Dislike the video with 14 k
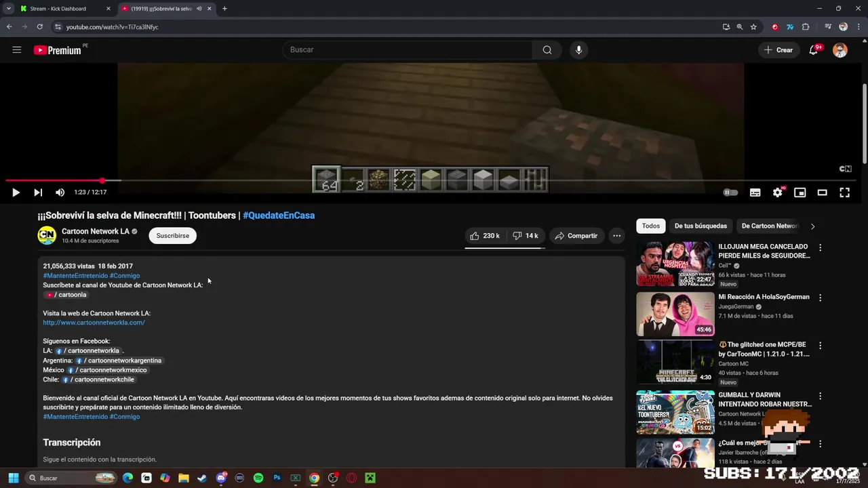Screen dimensions: 868x488 (x=526, y=236)
